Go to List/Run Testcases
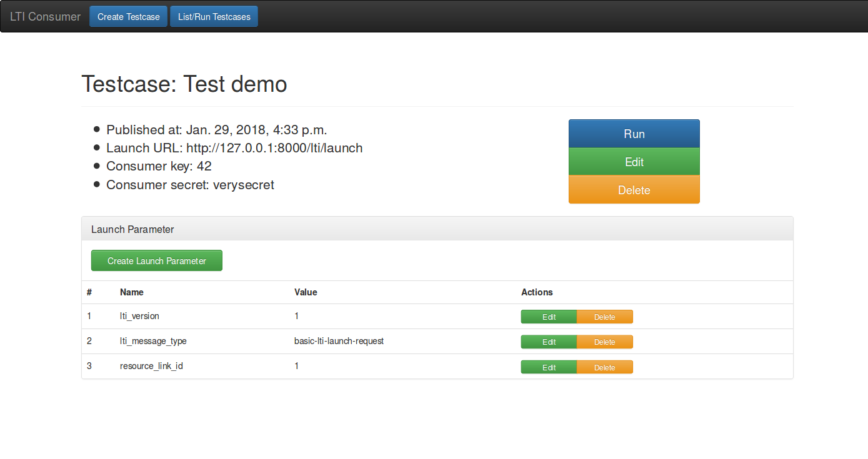Screen dimensions: 868x459 [x=214, y=17]
